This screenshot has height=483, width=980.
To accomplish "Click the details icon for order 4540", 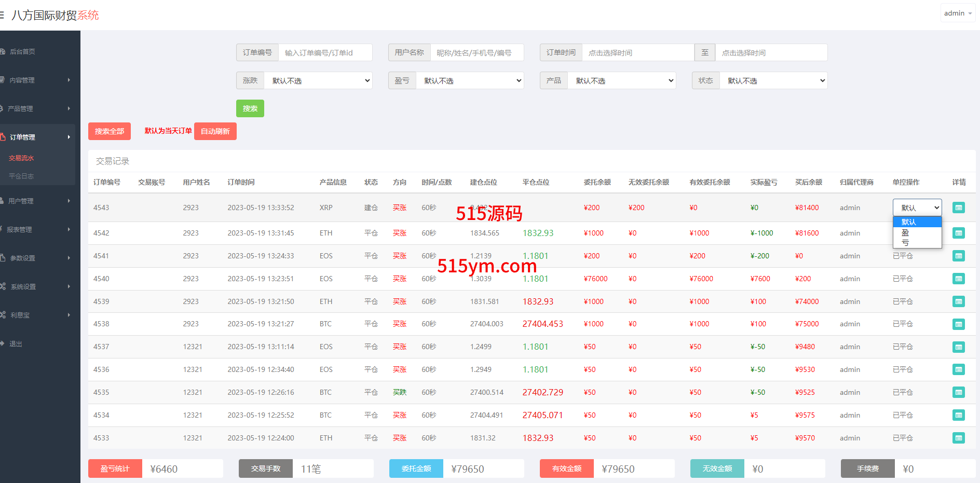I will coord(958,279).
